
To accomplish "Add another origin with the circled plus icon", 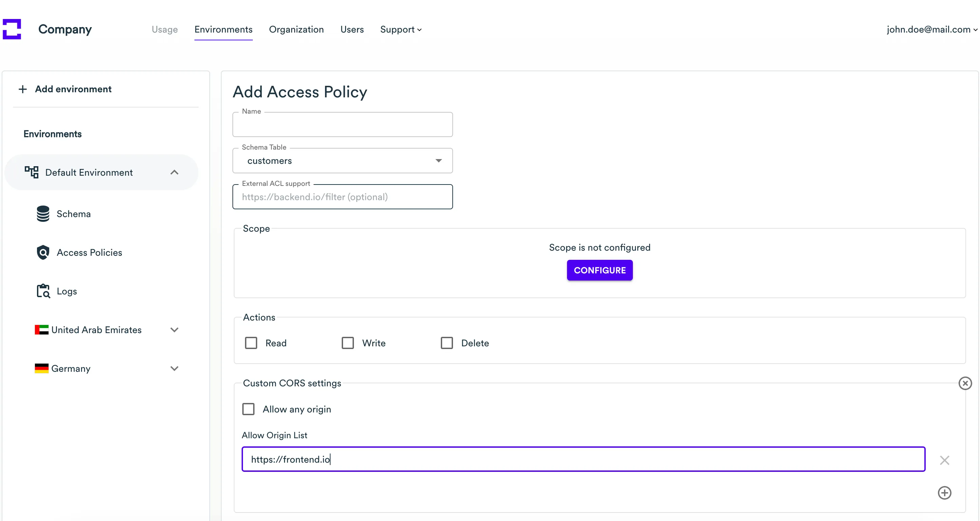I will click(x=944, y=493).
